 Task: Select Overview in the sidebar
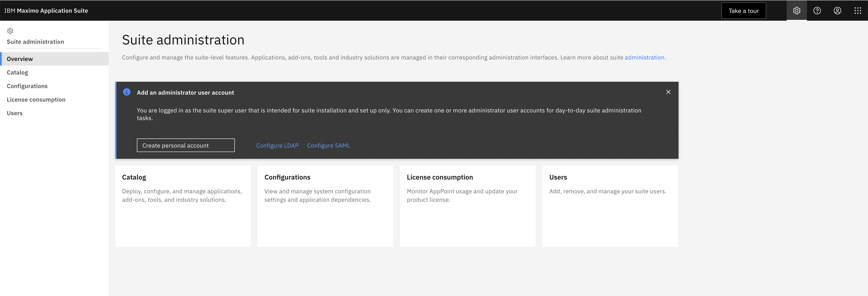pyautogui.click(x=54, y=59)
